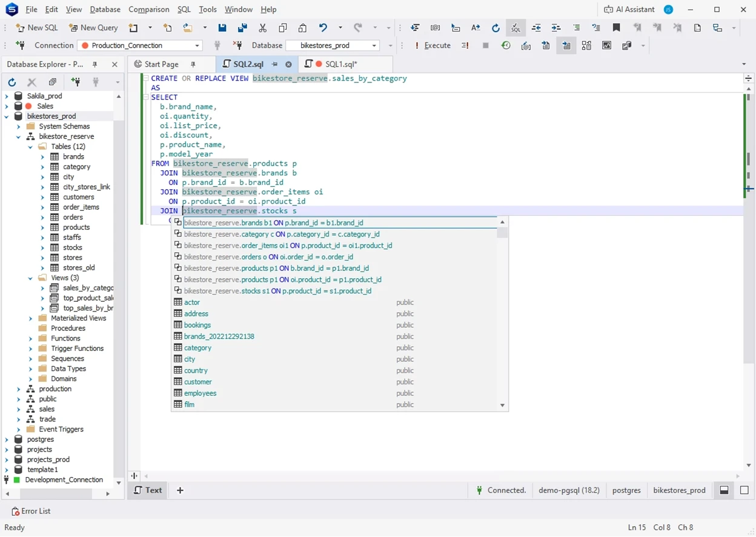Pick the employees table suggestion
The width and height of the screenshot is (756, 537).
200,393
